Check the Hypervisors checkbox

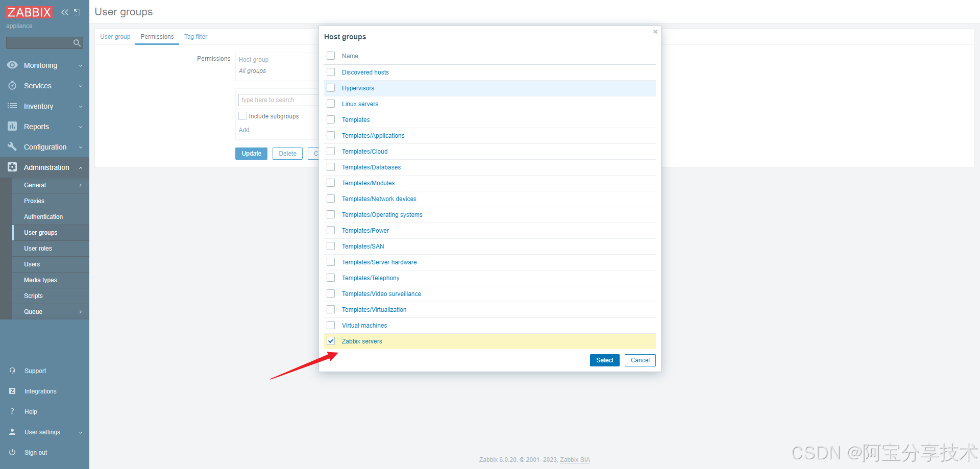point(331,88)
